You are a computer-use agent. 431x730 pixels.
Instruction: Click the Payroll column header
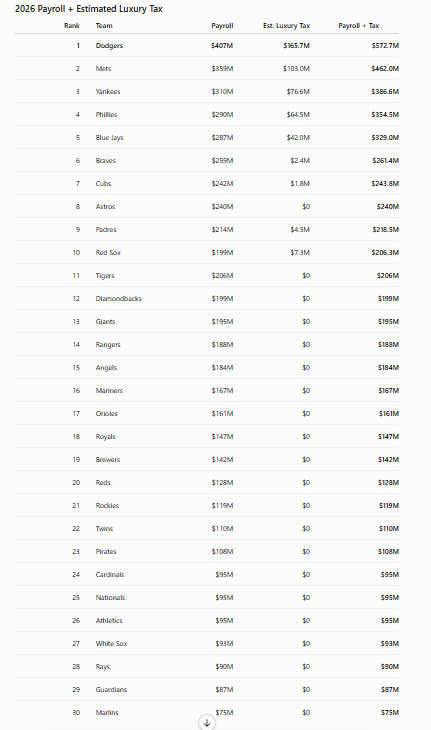point(222,26)
